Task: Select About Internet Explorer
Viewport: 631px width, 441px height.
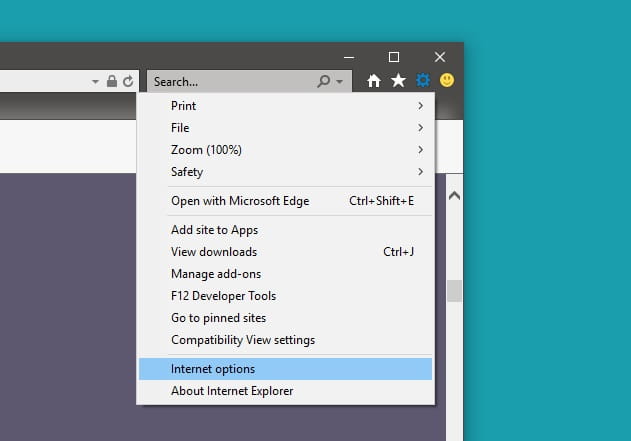Action: click(286, 391)
